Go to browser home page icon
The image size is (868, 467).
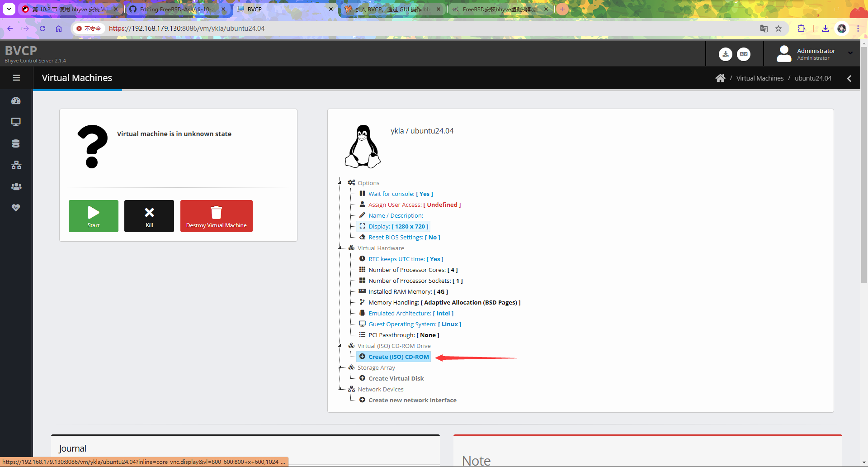click(x=59, y=29)
